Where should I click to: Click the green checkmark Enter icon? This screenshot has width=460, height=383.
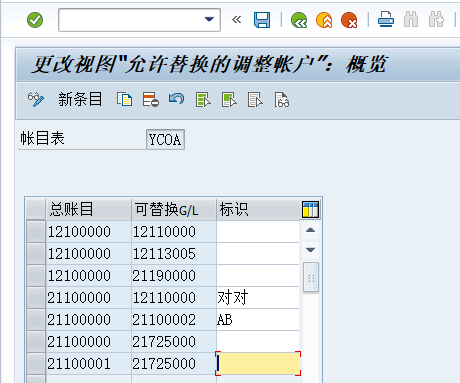click(x=35, y=20)
